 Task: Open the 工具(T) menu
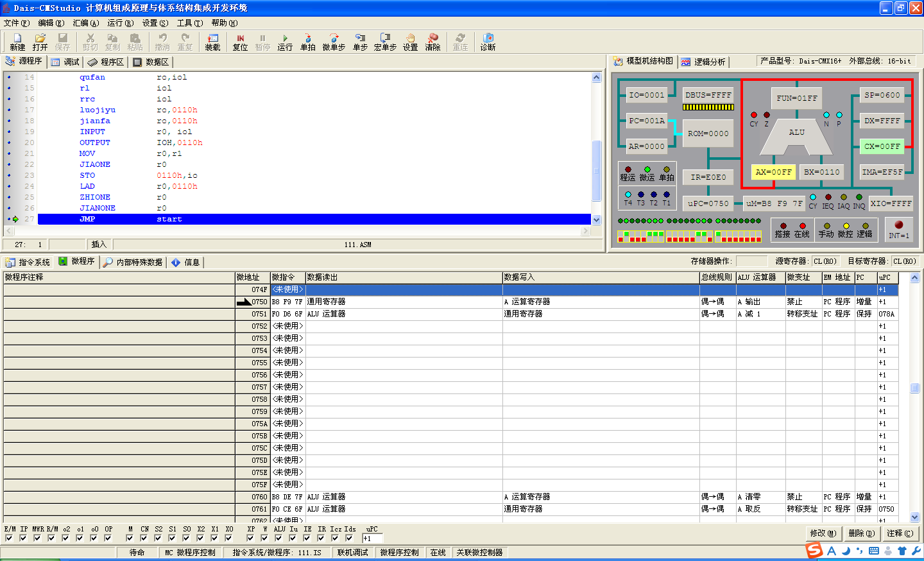[x=190, y=23]
